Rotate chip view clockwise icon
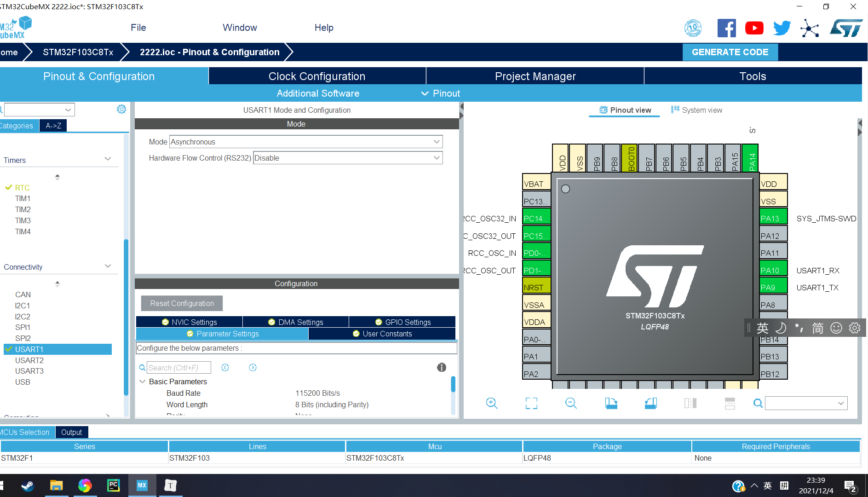Image resolution: width=868 pixels, height=497 pixels. pyautogui.click(x=611, y=403)
